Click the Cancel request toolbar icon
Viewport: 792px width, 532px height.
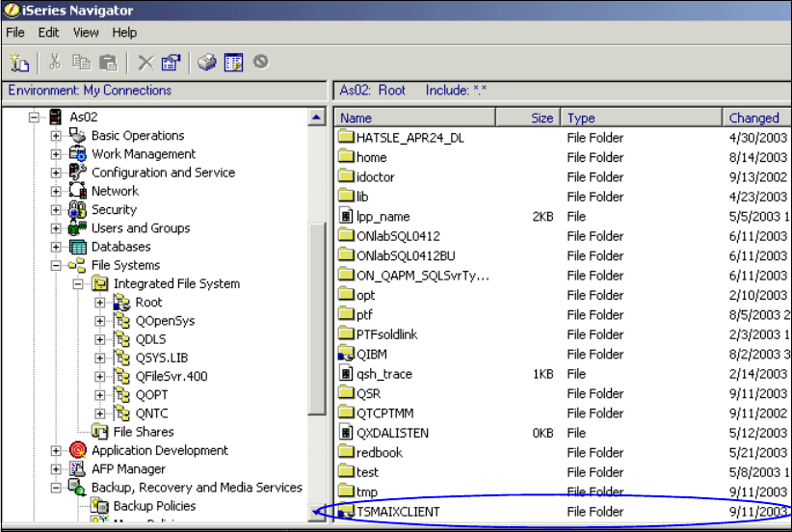tap(261, 62)
